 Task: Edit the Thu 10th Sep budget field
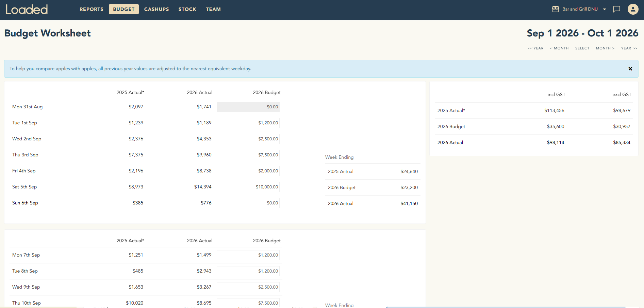248,303
